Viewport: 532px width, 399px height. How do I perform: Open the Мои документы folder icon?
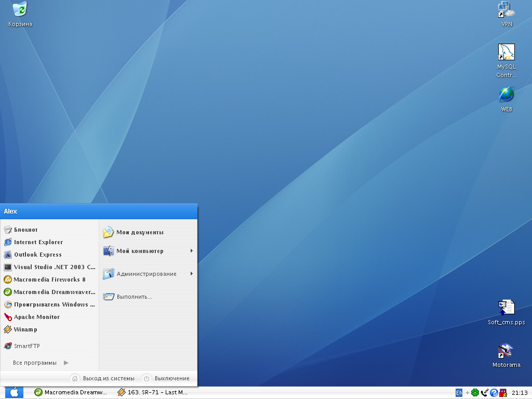pyautogui.click(x=108, y=232)
